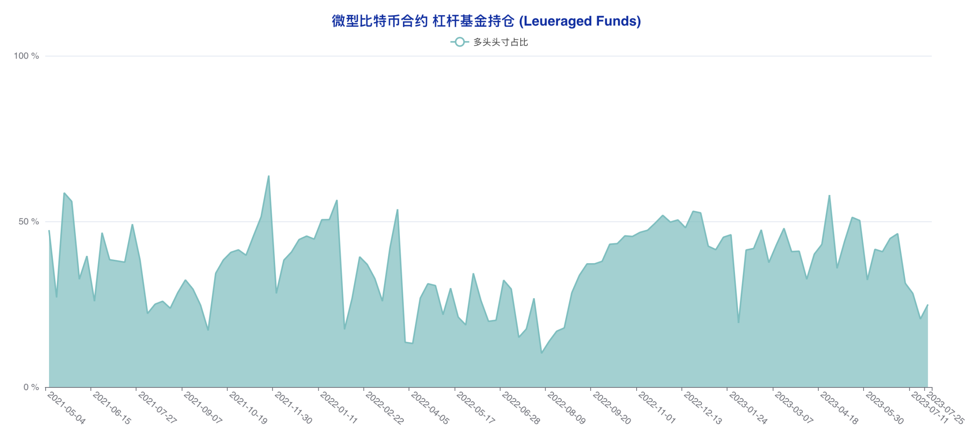Click x-axis date 2022-06-28

[521, 408]
